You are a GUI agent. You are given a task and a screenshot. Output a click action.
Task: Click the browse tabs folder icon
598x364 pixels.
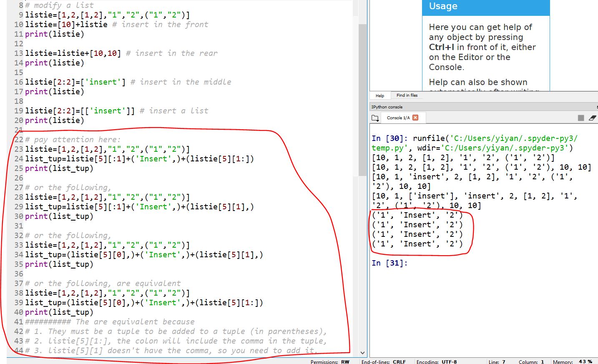click(x=375, y=118)
